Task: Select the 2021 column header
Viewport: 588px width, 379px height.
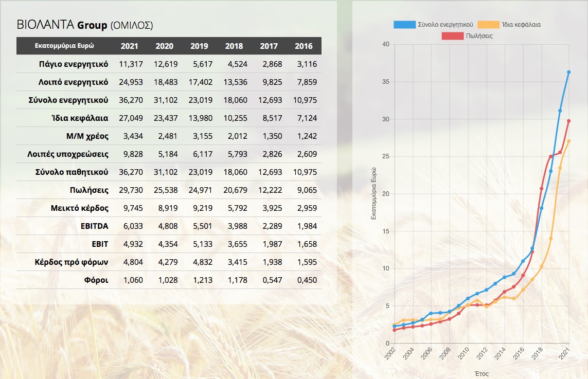Action: [129, 46]
